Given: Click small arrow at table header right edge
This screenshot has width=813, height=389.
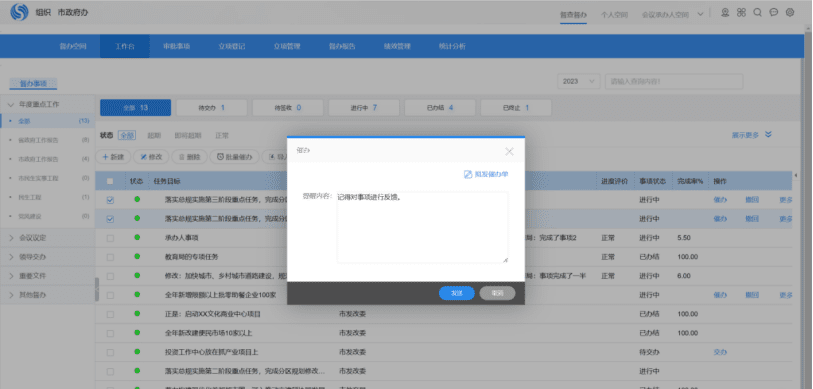Looking at the screenshot, I should click(x=796, y=176).
